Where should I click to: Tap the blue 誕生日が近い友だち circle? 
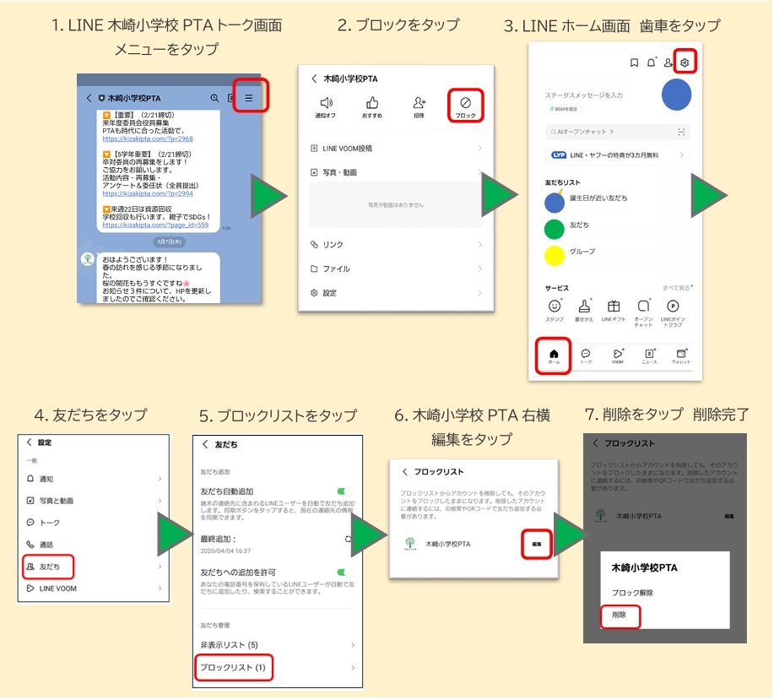click(x=555, y=203)
